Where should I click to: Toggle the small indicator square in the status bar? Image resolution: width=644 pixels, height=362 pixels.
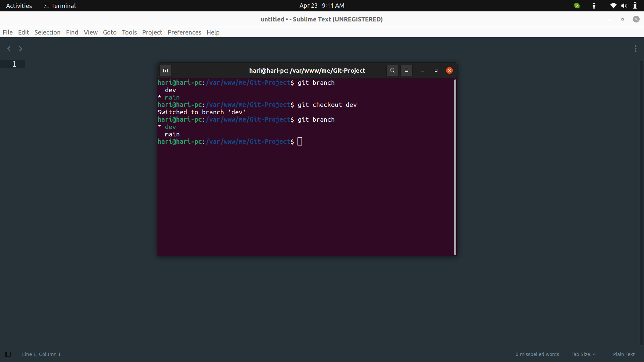click(7, 354)
